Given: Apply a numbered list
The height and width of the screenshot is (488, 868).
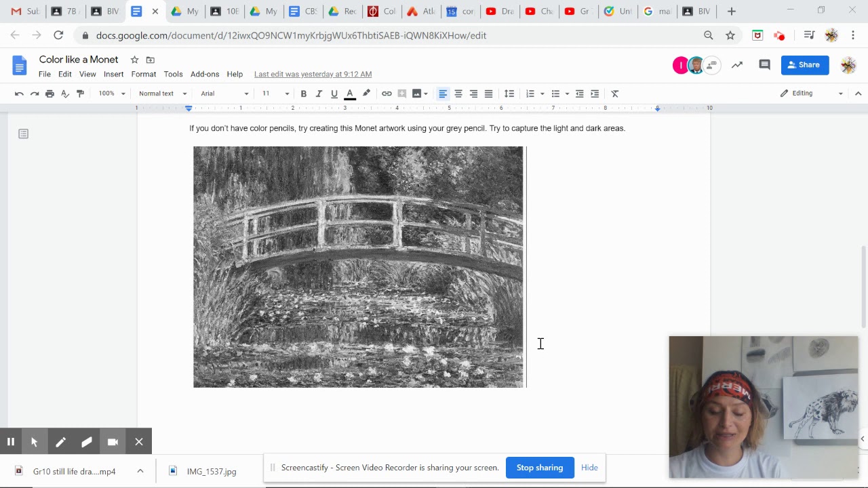Looking at the screenshot, I should coord(530,94).
